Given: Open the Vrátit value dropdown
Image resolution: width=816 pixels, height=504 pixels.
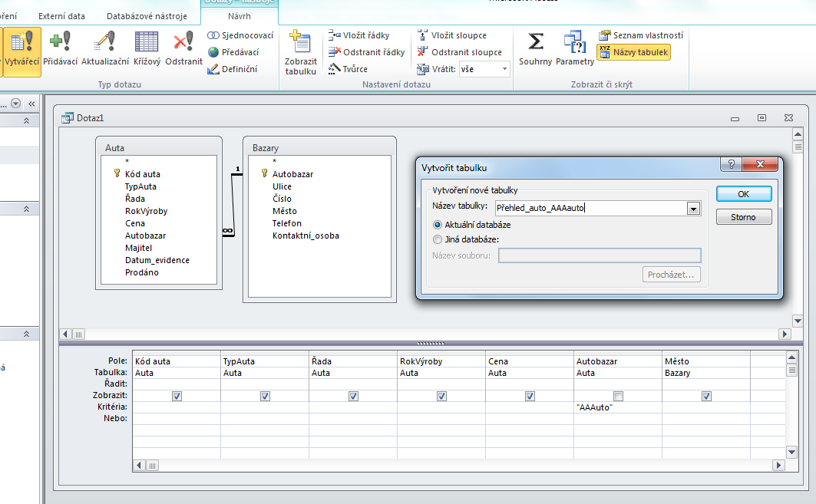Looking at the screenshot, I should pos(504,69).
